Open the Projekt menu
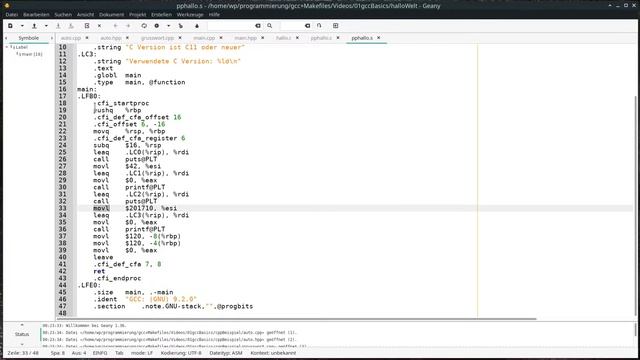The image size is (640, 360). [138, 14]
